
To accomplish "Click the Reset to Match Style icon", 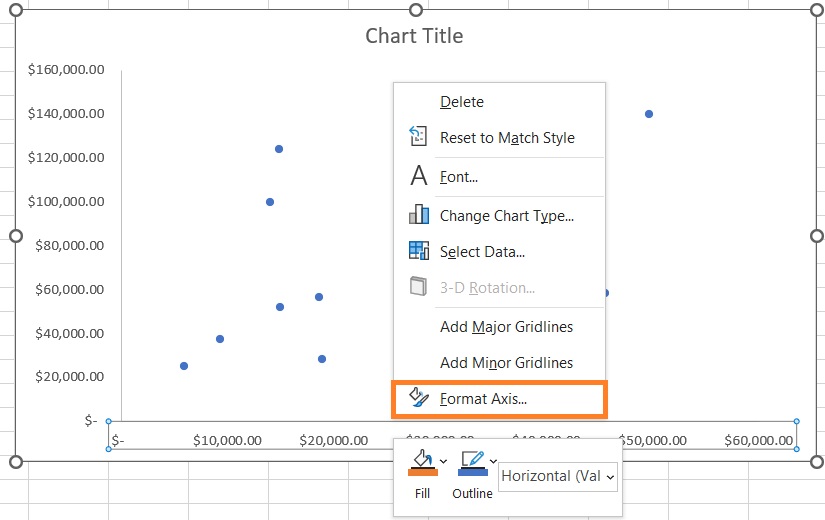I will (x=418, y=136).
